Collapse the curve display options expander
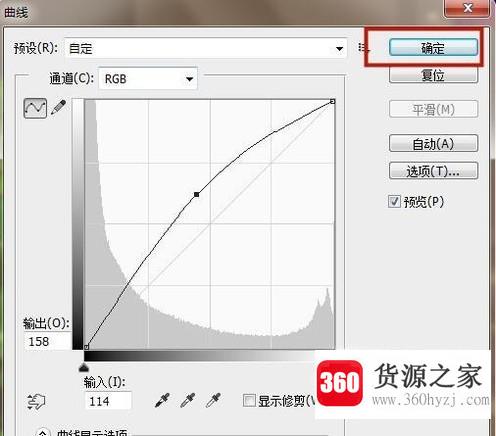The image size is (496, 436). click(x=43, y=432)
